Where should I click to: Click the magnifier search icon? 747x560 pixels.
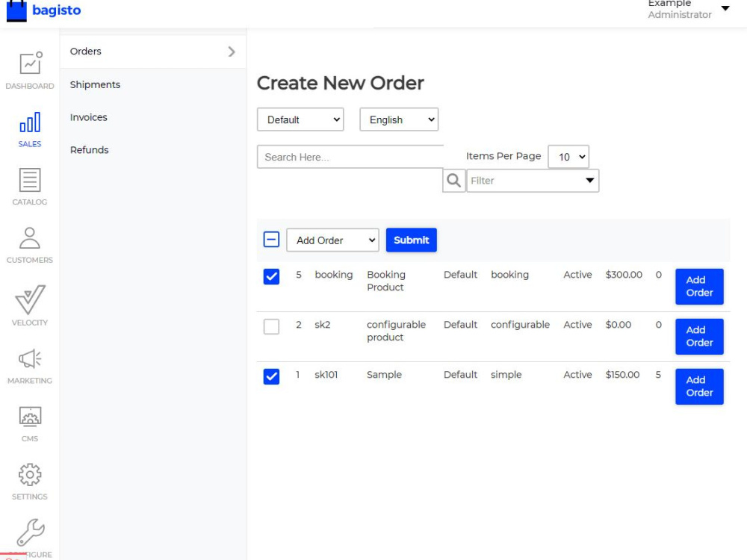pos(454,181)
